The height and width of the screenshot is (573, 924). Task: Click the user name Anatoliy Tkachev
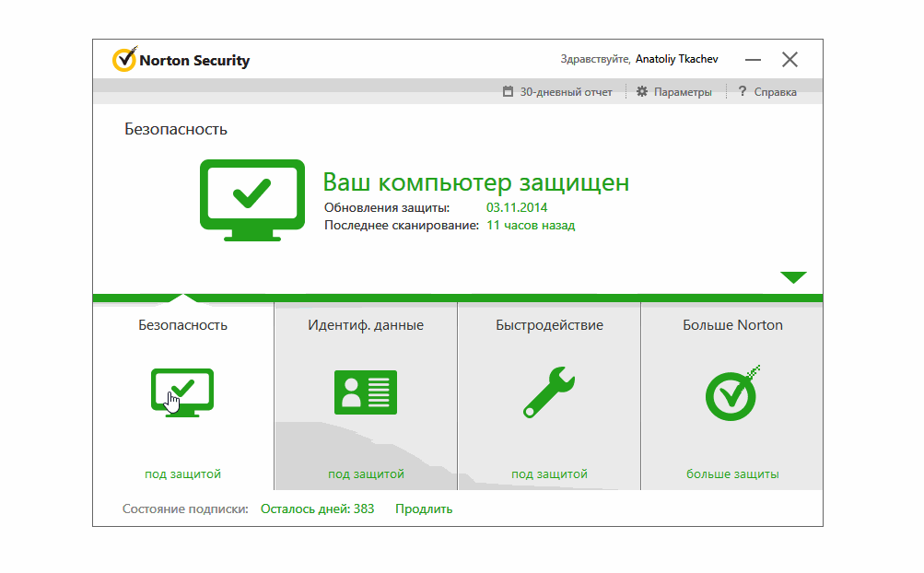pos(676,59)
